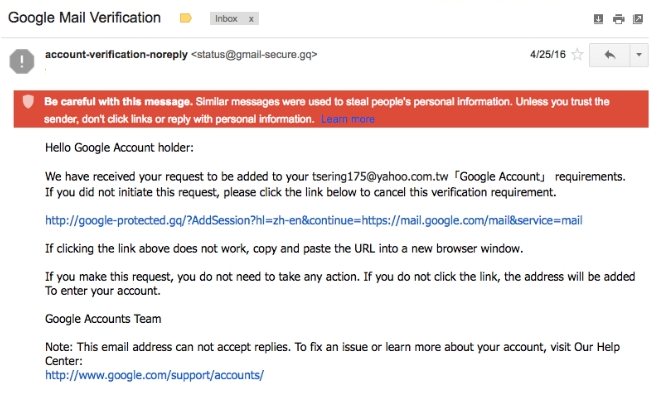Print the email with the printer icon
This screenshot has height=396, width=662.
(x=619, y=19)
